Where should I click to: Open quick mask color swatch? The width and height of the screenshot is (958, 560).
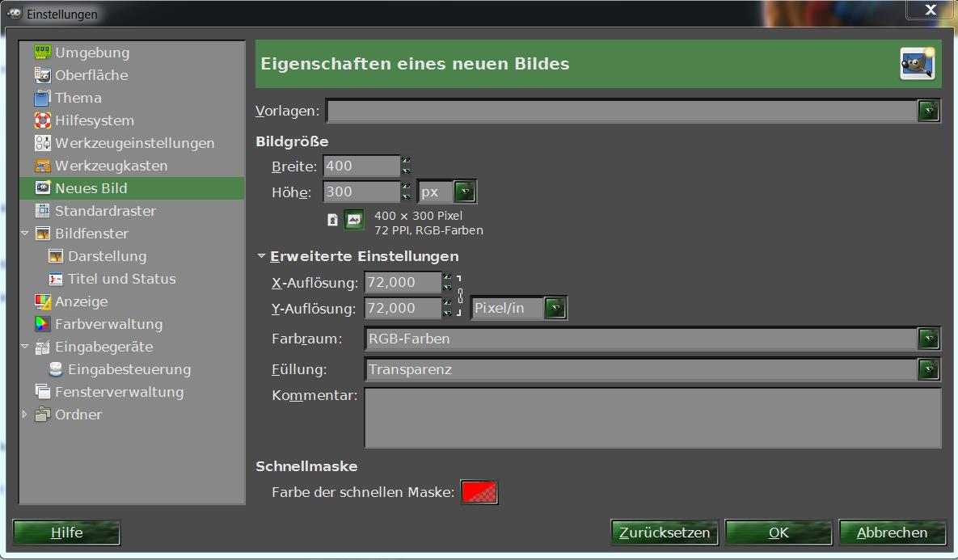click(479, 492)
